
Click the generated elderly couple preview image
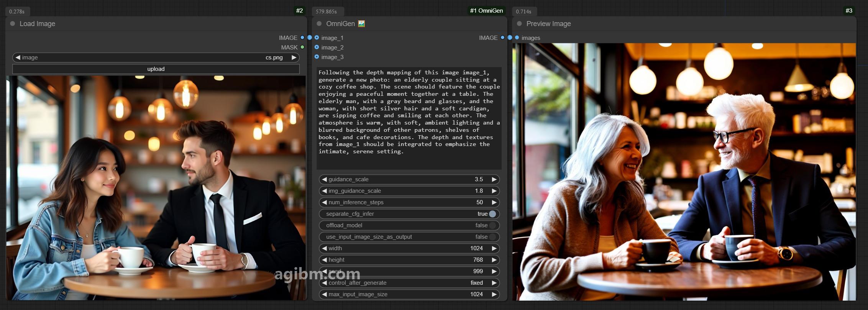(x=684, y=172)
